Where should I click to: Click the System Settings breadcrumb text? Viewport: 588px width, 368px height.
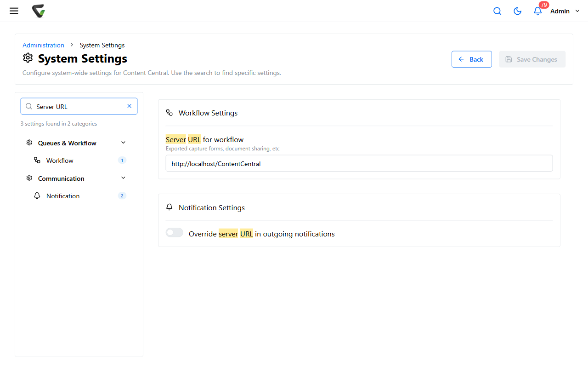tap(102, 45)
